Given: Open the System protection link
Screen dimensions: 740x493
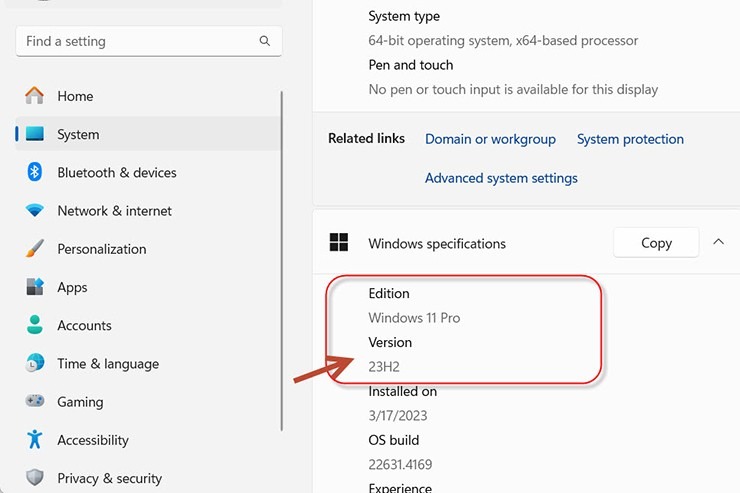Looking at the screenshot, I should [630, 139].
